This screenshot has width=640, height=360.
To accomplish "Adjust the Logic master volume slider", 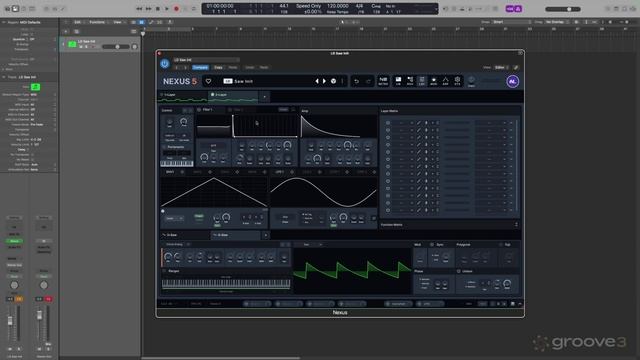I will pos(563,9).
